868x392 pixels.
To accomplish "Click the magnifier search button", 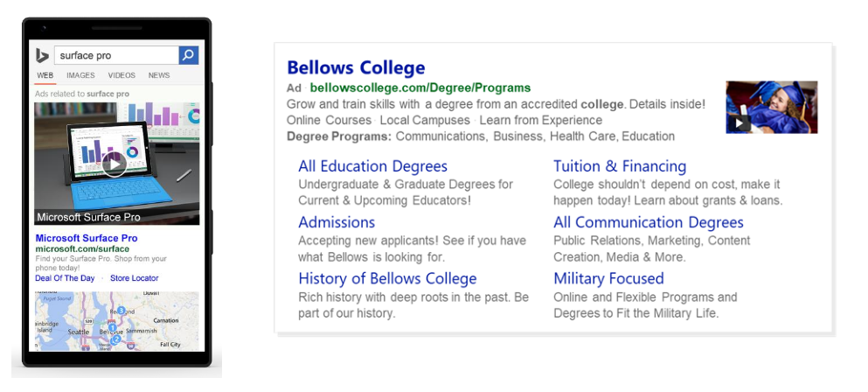I will pos(188,55).
